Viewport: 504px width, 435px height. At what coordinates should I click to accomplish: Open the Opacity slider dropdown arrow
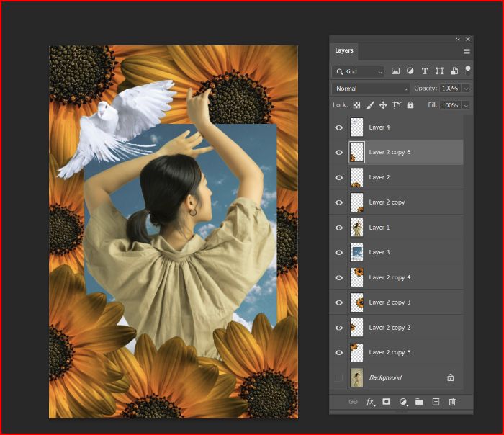tap(466, 89)
